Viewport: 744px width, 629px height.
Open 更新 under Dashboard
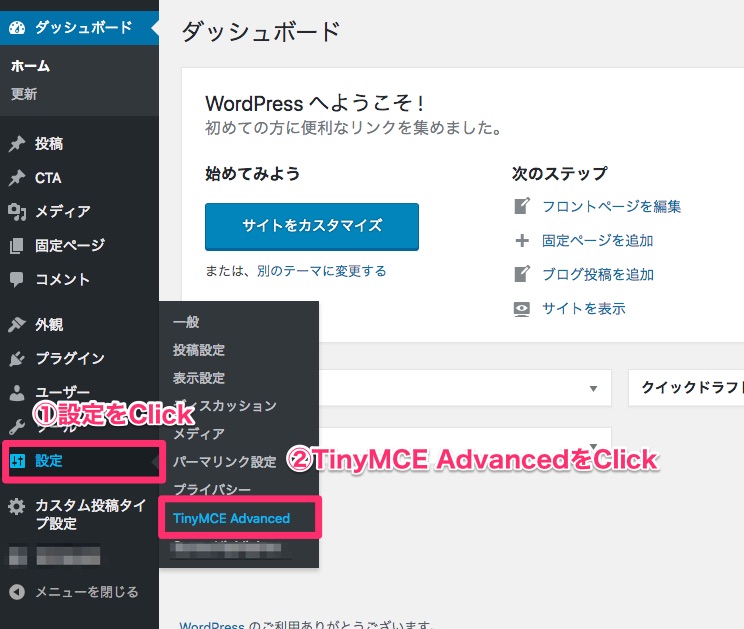[x=24, y=94]
